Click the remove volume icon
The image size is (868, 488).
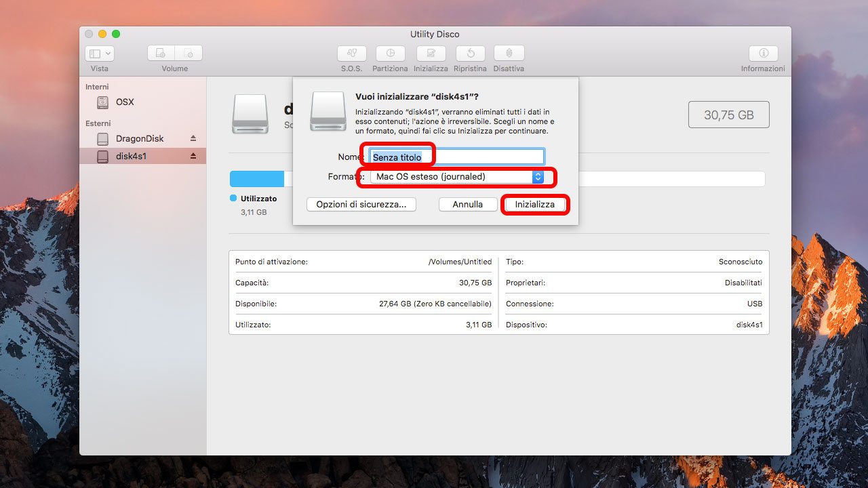[x=189, y=54]
